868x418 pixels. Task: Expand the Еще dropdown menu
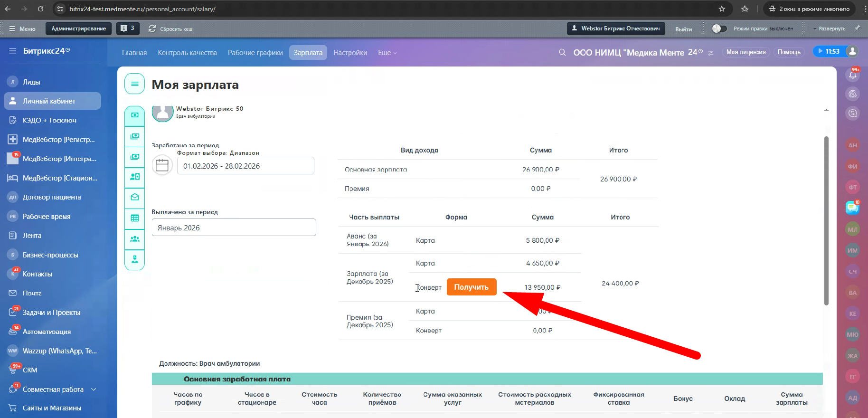point(387,53)
